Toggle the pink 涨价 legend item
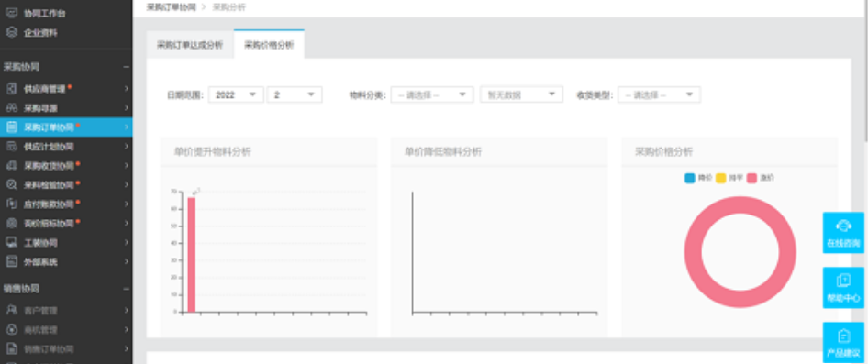Image resolution: width=868 pixels, height=364 pixels. point(760,178)
